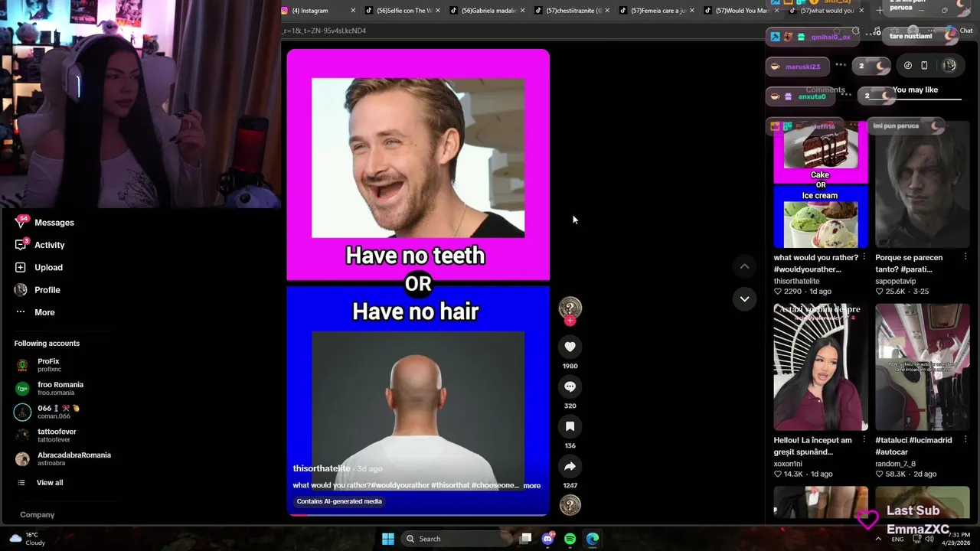980x551 pixels.
Task: Save the video with the bookmark icon
Action: (570, 426)
